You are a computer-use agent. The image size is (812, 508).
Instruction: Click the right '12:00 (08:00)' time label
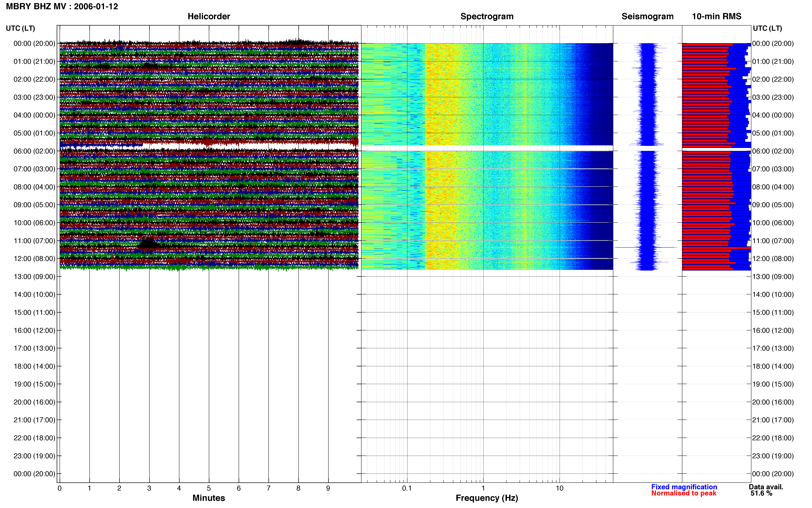(x=773, y=259)
